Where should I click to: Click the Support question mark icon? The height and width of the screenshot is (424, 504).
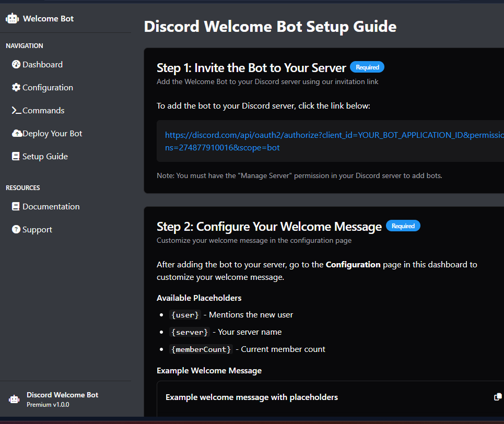point(16,229)
